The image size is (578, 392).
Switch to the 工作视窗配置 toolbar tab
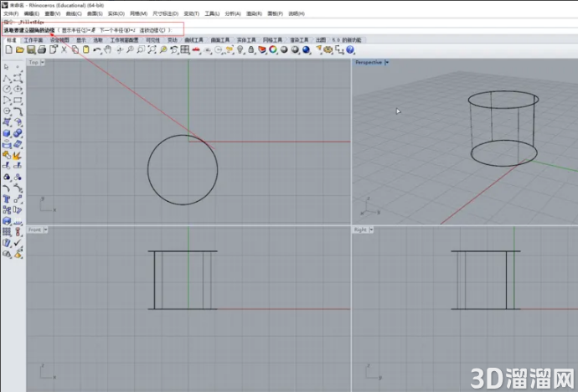[x=124, y=40]
